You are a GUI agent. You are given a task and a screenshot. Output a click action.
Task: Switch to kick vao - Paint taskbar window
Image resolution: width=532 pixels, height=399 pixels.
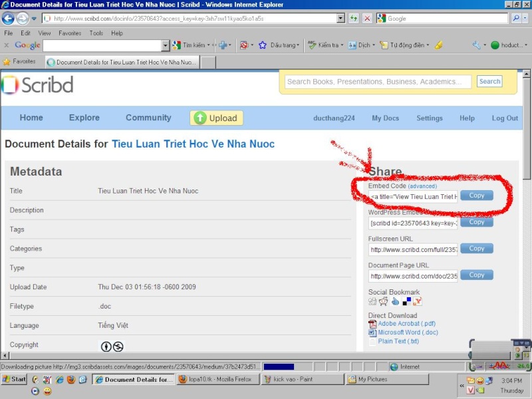point(303,379)
